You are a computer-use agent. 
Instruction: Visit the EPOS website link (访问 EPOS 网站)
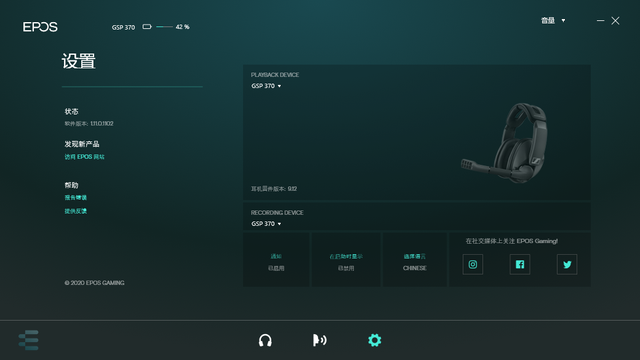point(84,157)
